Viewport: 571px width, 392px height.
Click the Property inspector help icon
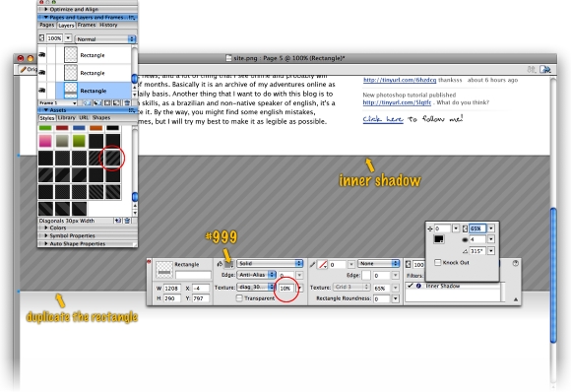pyautogui.click(x=515, y=263)
